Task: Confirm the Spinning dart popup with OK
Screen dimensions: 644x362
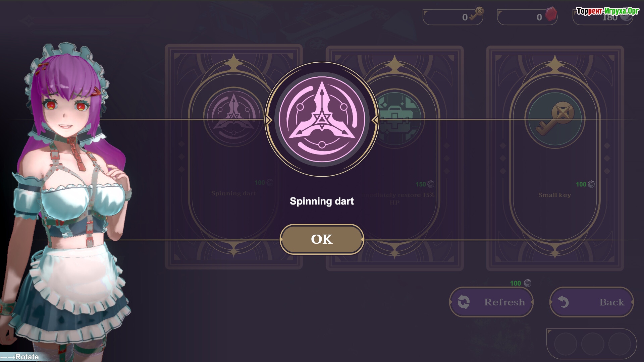Action: 322,239
